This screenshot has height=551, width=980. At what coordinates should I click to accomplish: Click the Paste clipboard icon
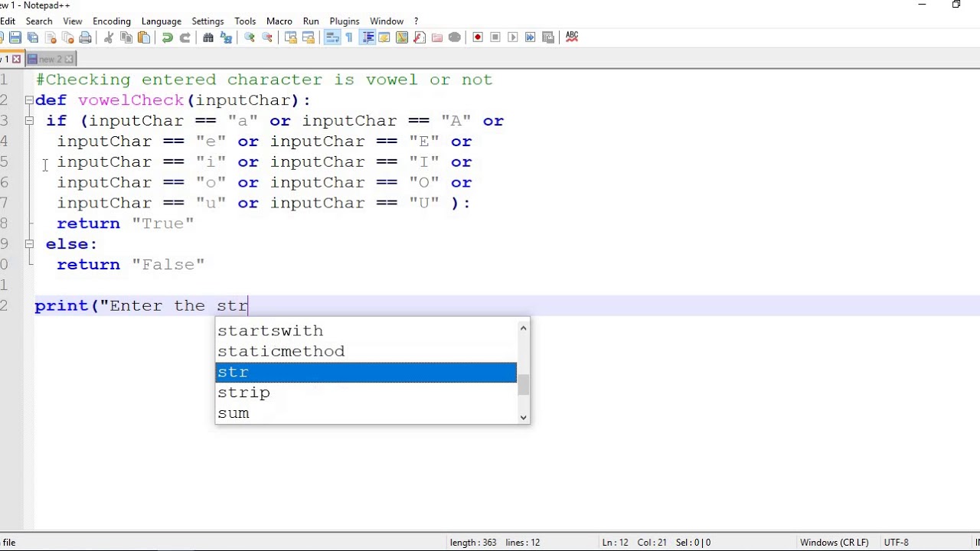pyautogui.click(x=144, y=37)
